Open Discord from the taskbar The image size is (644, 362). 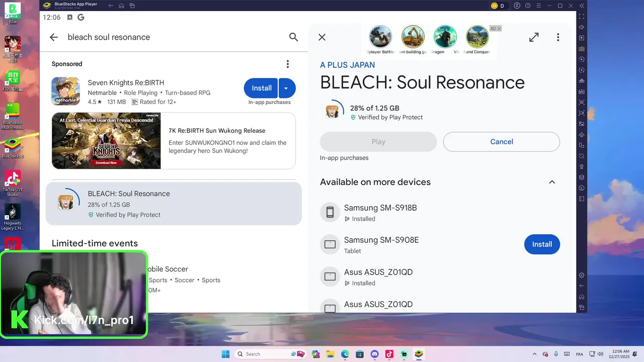coord(374,354)
